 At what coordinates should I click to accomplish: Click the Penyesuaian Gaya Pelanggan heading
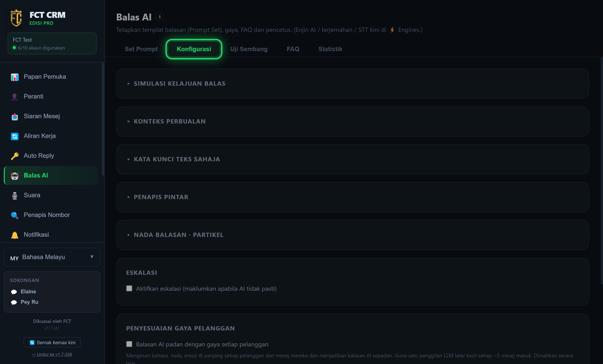[x=180, y=329]
